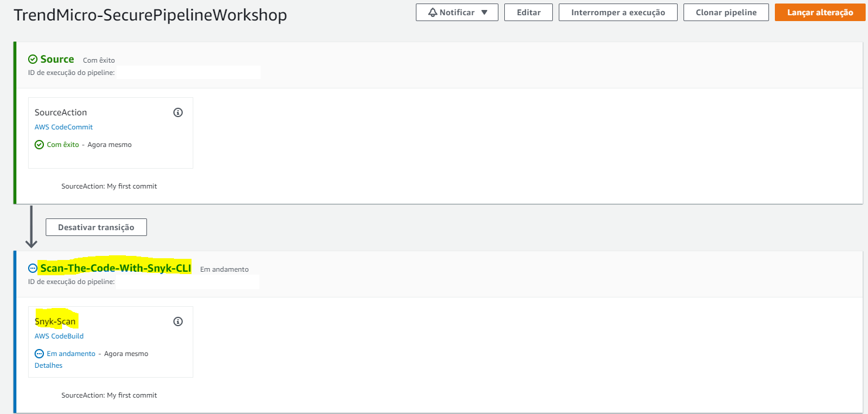Open the AWS CodeCommit link
The width and height of the screenshot is (868, 414).
[x=63, y=127]
